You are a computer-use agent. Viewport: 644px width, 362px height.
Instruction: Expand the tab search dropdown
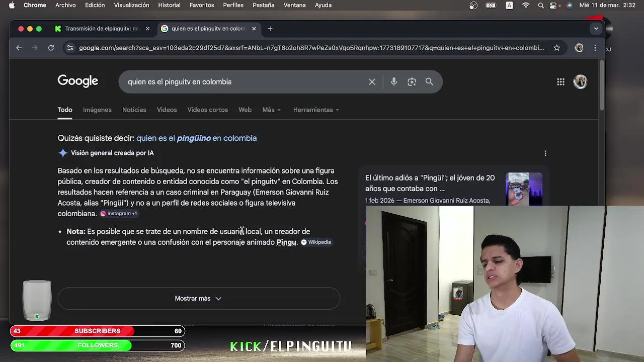(596, 29)
